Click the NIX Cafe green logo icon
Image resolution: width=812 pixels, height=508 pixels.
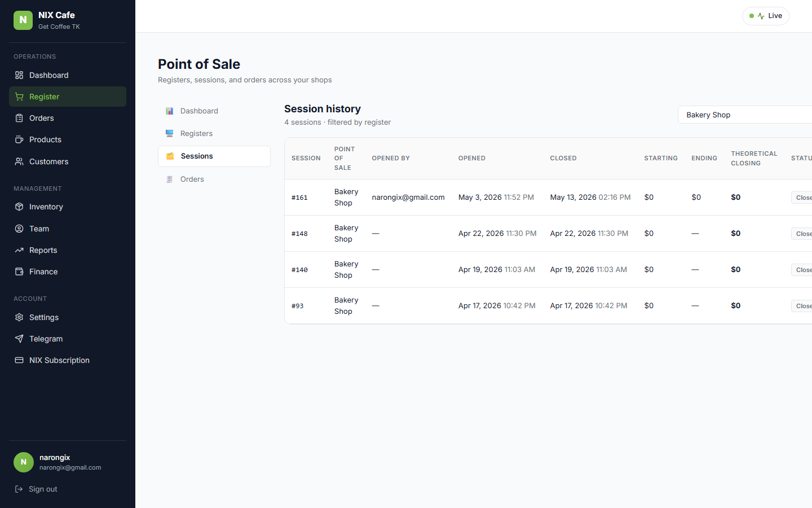tap(23, 20)
